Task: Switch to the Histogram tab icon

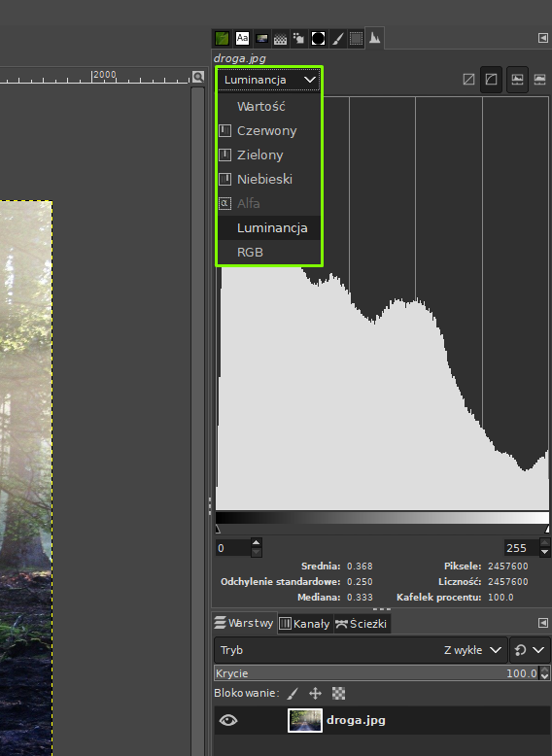Action: point(374,38)
